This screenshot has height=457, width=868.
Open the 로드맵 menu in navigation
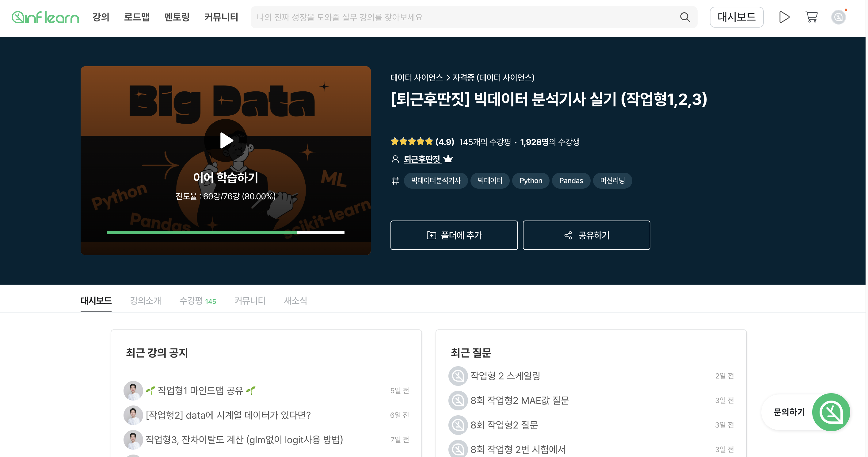click(136, 17)
